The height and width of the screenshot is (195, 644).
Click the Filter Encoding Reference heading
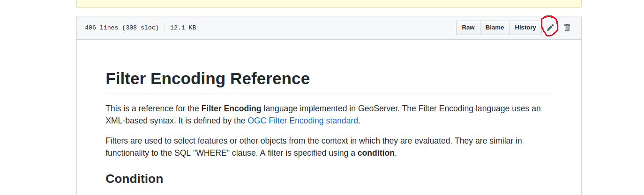208,79
